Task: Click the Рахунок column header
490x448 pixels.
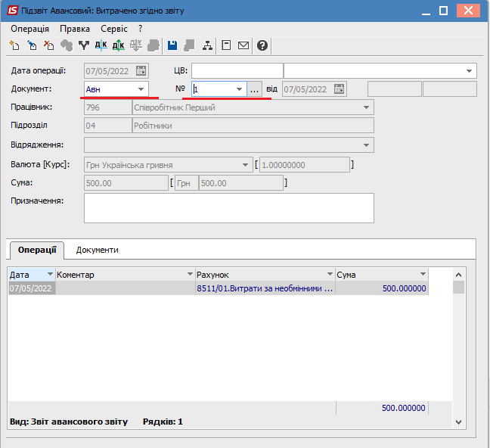Action: click(x=265, y=275)
